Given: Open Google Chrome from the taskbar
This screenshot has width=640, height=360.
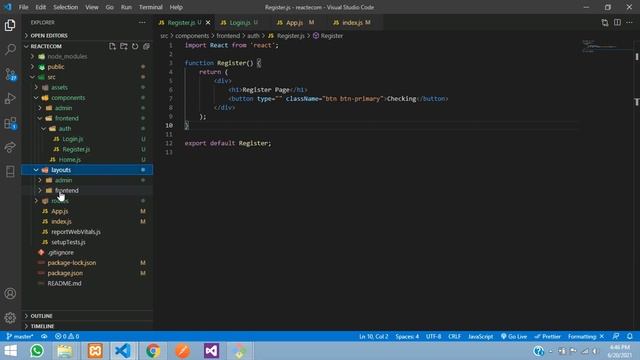Looking at the screenshot, I should click(x=153, y=351).
